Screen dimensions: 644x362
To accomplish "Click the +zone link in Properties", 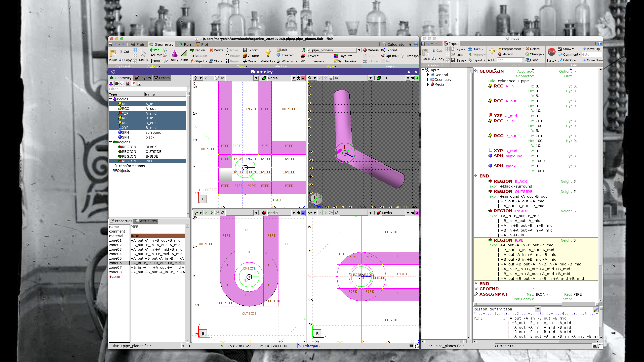I will pyautogui.click(x=114, y=277).
